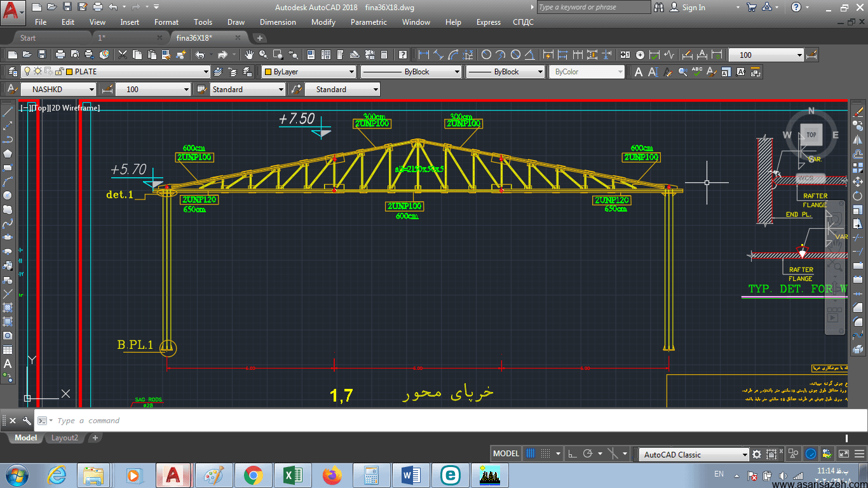This screenshot has height=488, width=868.
Task: Open the ByColor plot style dropdown
Action: (620, 72)
